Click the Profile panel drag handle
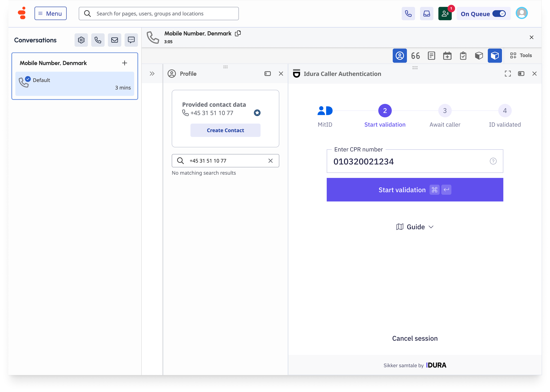This screenshot has width=550, height=392. (x=225, y=67)
